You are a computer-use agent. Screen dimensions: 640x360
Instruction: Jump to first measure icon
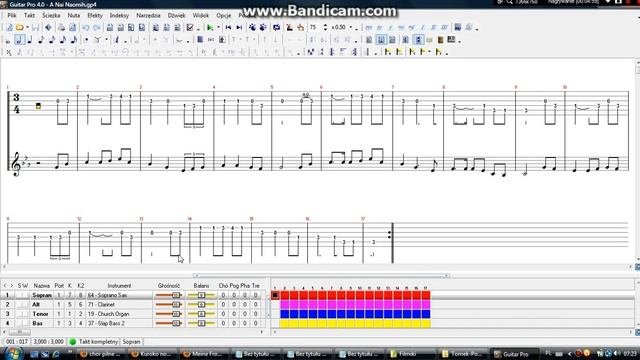tap(228, 27)
